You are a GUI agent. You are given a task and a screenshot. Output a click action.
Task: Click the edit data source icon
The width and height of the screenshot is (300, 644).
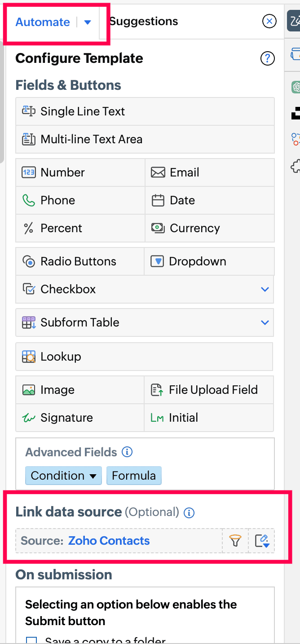pyautogui.click(x=261, y=541)
